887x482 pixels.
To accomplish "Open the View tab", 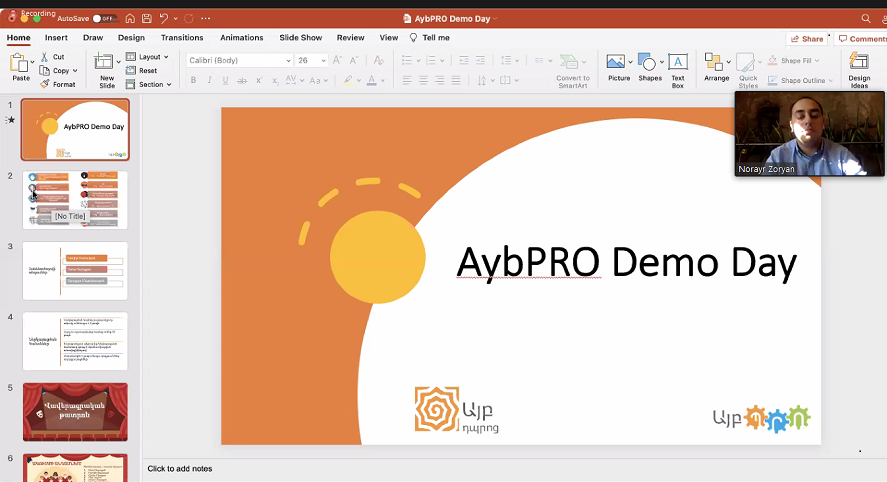I will [389, 37].
